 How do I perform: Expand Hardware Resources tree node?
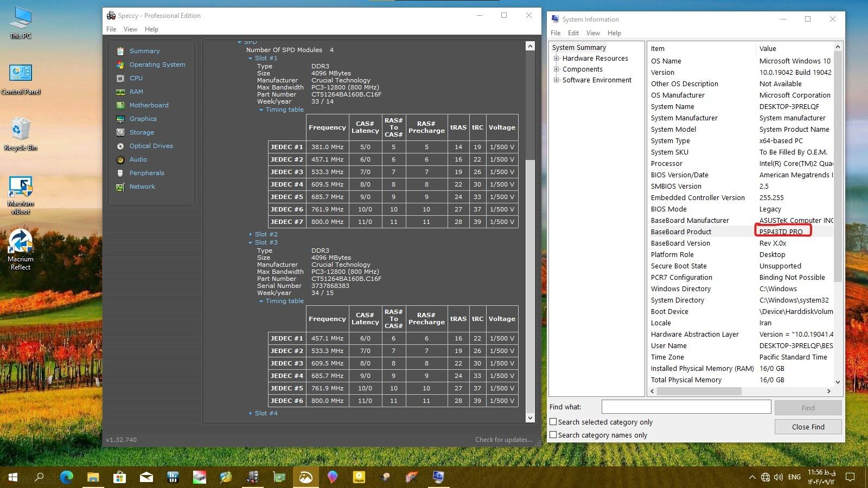pos(556,59)
